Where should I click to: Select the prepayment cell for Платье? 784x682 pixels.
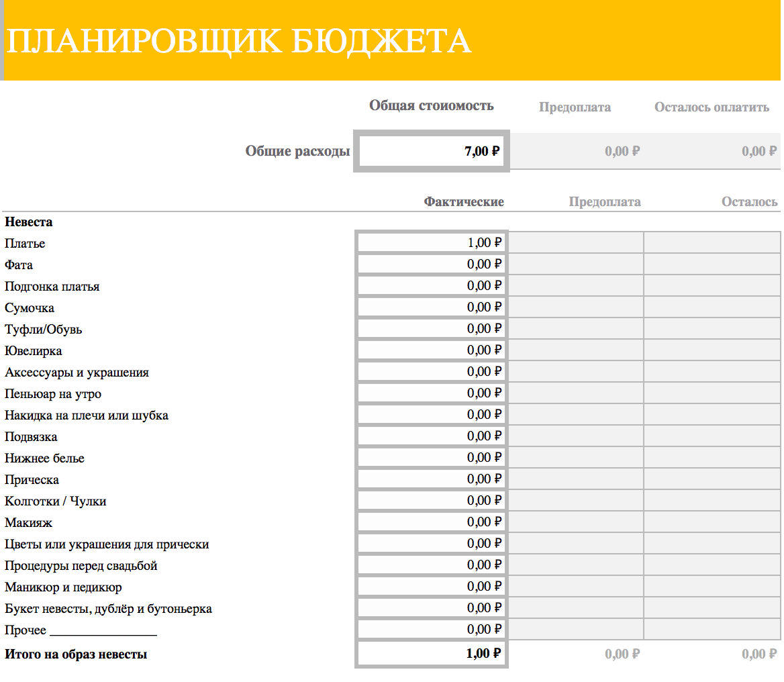[x=576, y=243]
